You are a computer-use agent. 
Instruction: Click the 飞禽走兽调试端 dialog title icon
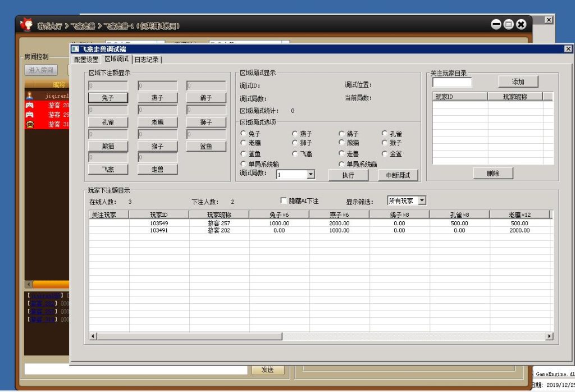click(x=75, y=49)
